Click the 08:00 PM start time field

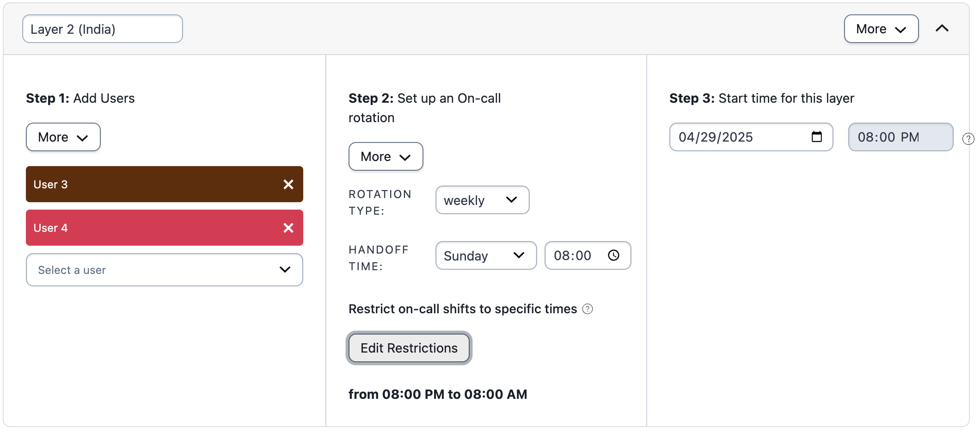click(x=901, y=137)
